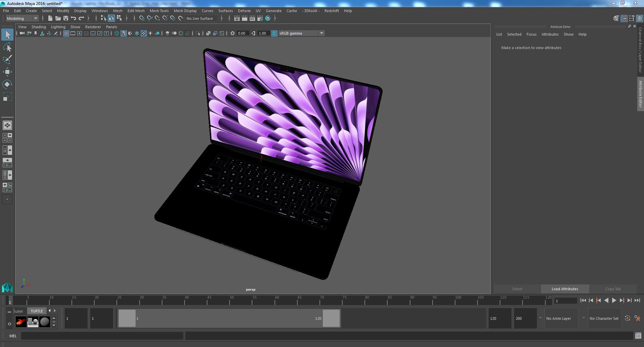Image resolution: width=644 pixels, height=347 pixels.
Task: Toggle Snap to curves
Action: (150, 18)
